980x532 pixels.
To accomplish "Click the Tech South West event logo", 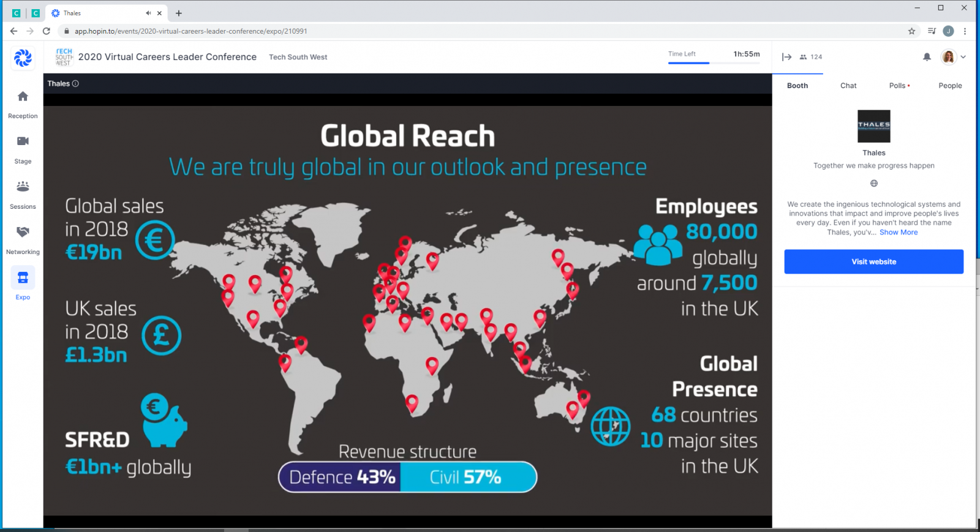I will [x=64, y=57].
